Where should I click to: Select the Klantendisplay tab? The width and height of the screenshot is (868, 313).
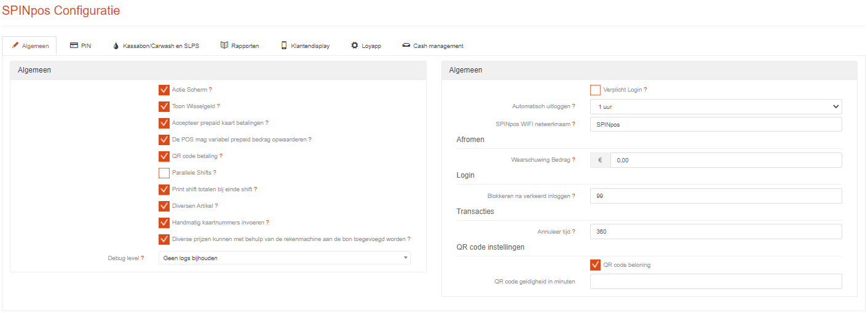coord(306,46)
